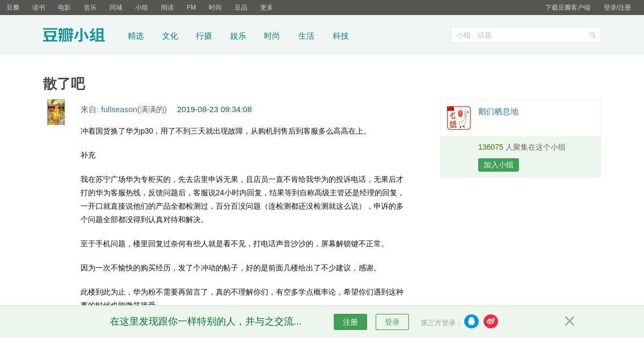Click 下载豆瓣客户端 link
Image resolution: width=644 pixels, height=338 pixels.
tap(568, 8)
